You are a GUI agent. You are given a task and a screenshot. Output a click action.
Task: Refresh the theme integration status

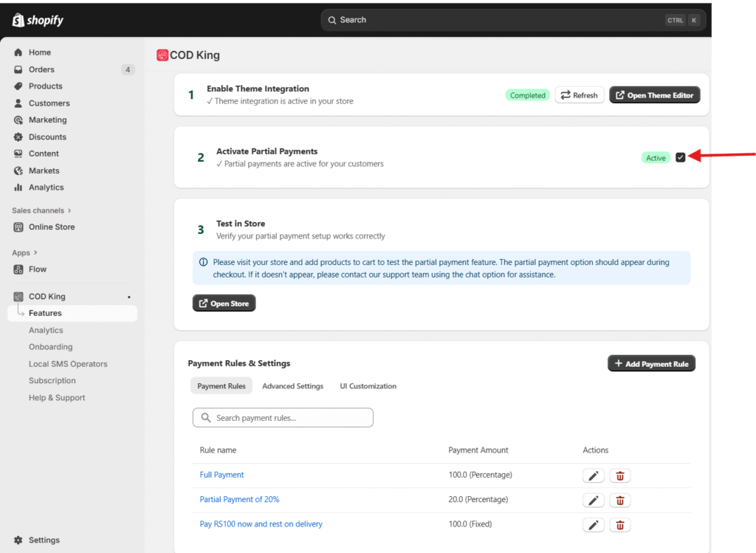(x=579, y=95)
